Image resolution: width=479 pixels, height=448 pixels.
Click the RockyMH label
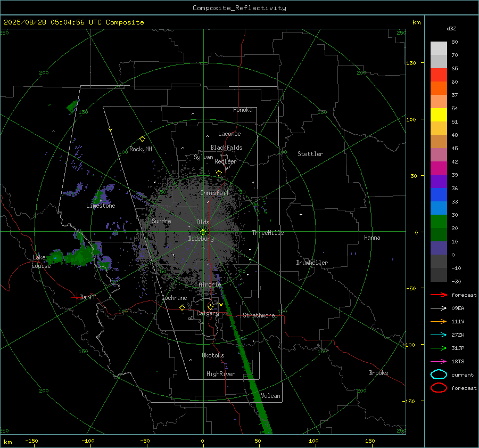[141, 149]
